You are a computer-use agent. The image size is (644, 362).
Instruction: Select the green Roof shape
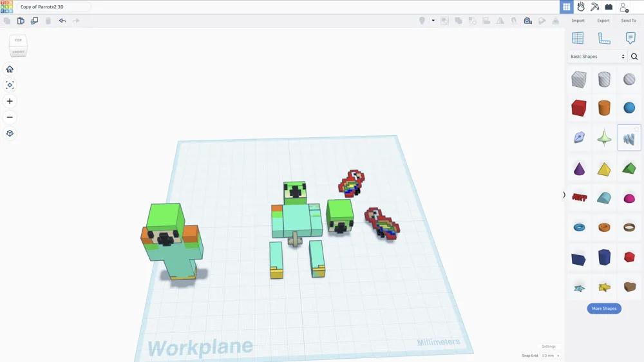coord(629,168)
